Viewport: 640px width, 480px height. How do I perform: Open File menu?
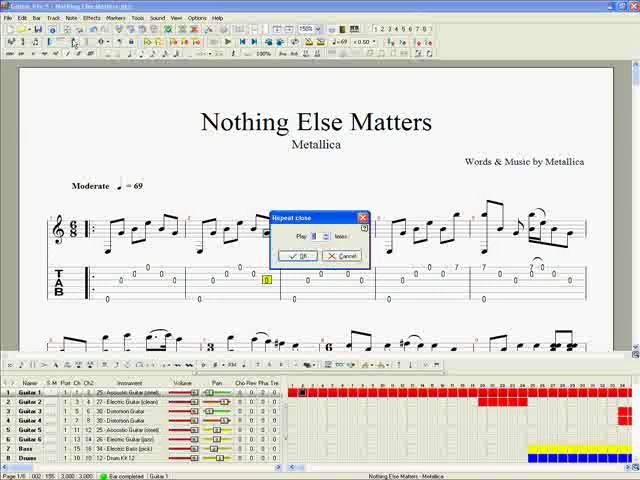pos(8,18)
